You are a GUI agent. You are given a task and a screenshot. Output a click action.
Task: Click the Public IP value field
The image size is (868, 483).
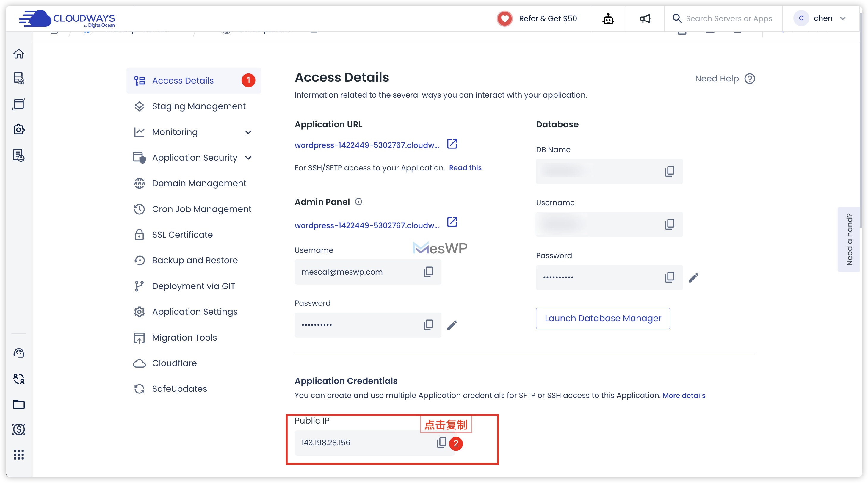click(x=375, y=443)
